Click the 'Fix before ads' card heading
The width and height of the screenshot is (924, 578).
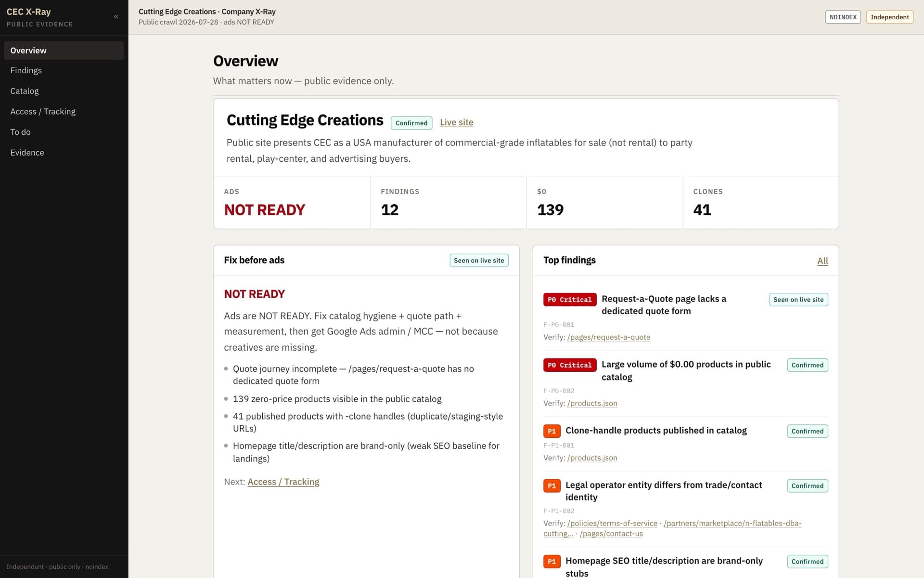[254, 260]
